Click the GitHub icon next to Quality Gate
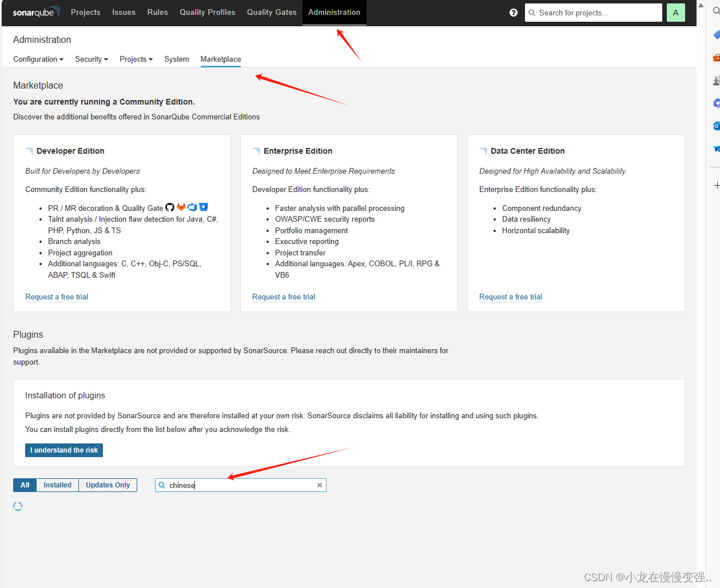Screen dimensions: 720x588 tap(170, 207)
